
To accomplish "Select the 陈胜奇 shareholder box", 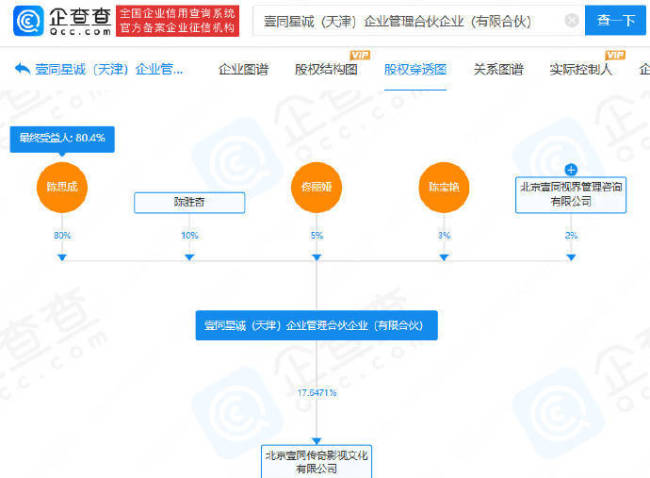I will click(189, 202).
